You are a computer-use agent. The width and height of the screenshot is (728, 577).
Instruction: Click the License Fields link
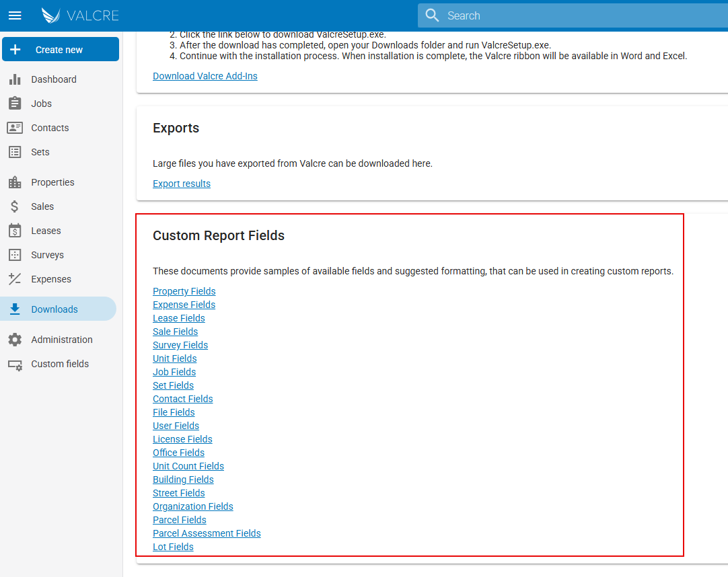182,439
